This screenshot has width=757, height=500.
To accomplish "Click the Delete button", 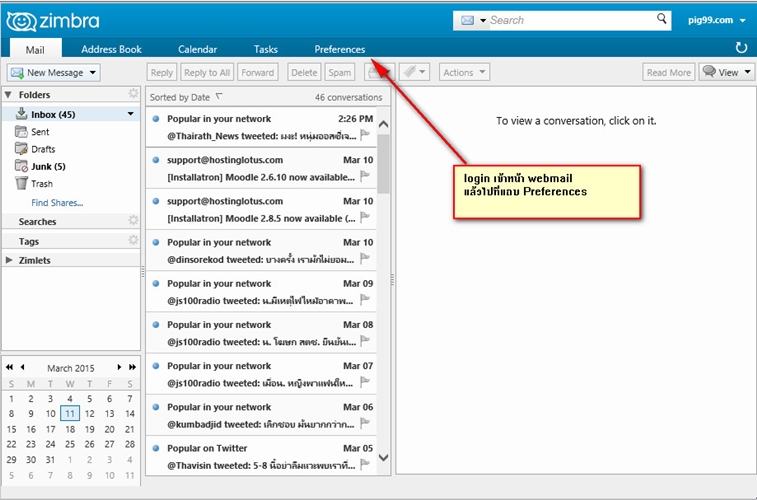I will pyautogui.click(x=304, y=72).
